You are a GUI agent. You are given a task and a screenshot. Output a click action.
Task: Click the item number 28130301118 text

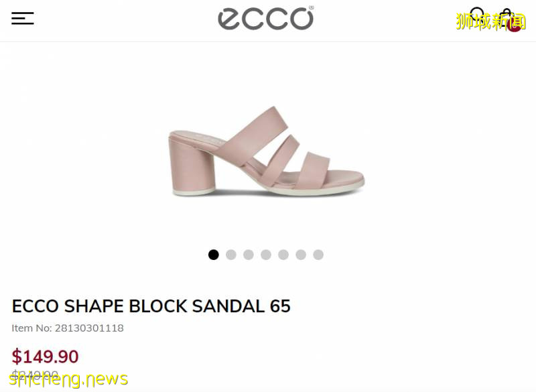click(x=68, y=328)
